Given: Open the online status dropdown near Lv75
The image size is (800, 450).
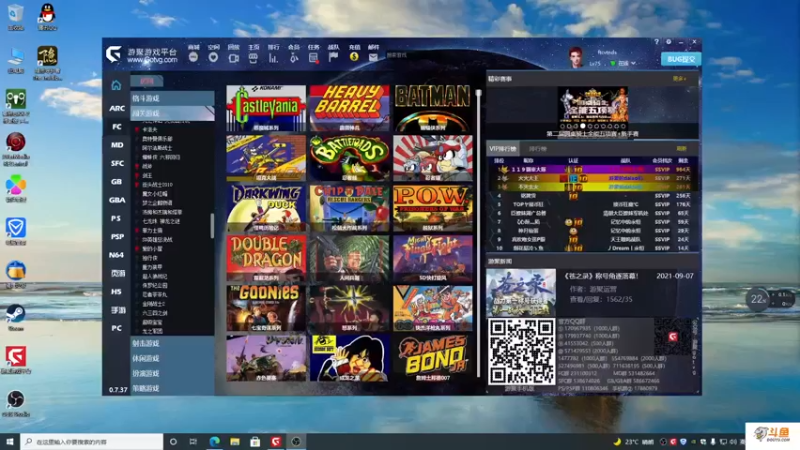Looking at the screenshot, I should tap(623, 63).
